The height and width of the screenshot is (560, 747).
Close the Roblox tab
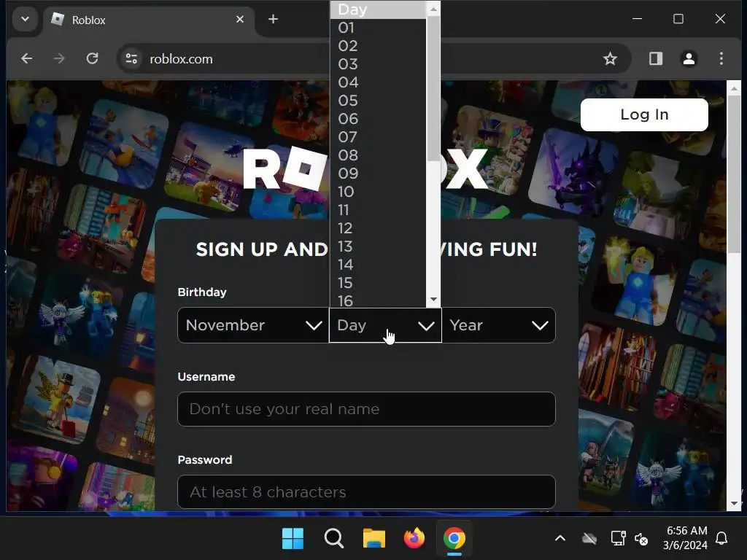click(240, 19)
